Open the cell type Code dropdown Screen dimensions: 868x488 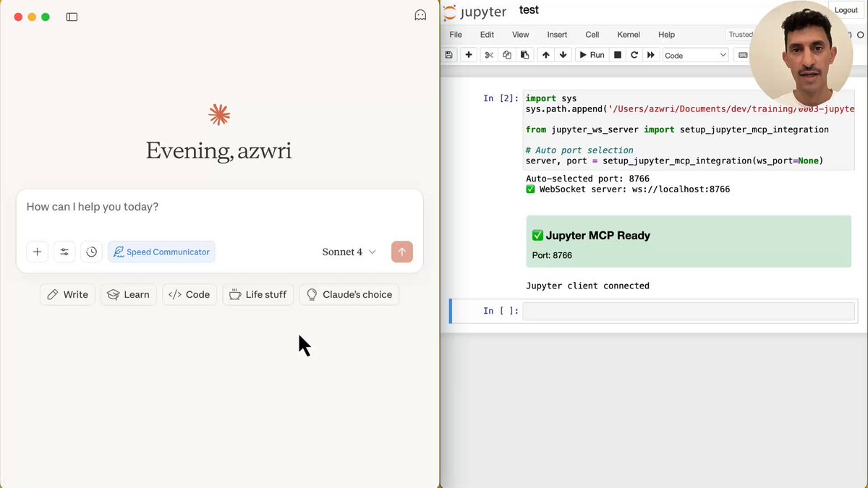[696, 55]
